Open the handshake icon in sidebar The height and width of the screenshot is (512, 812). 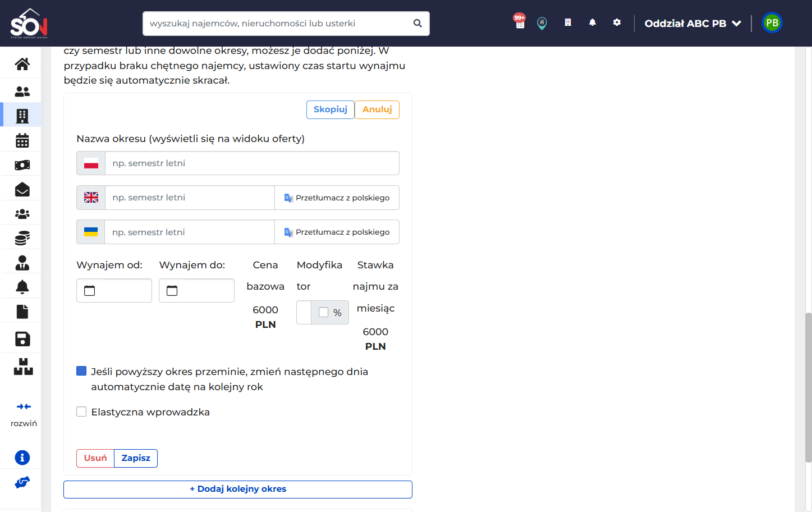(x=22, y=482)
